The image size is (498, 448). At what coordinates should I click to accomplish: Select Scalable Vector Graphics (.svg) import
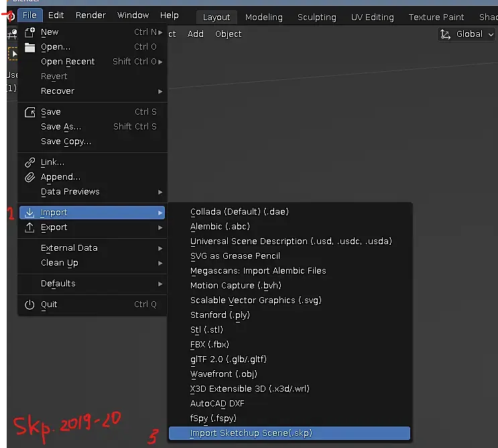pos(290,300)
